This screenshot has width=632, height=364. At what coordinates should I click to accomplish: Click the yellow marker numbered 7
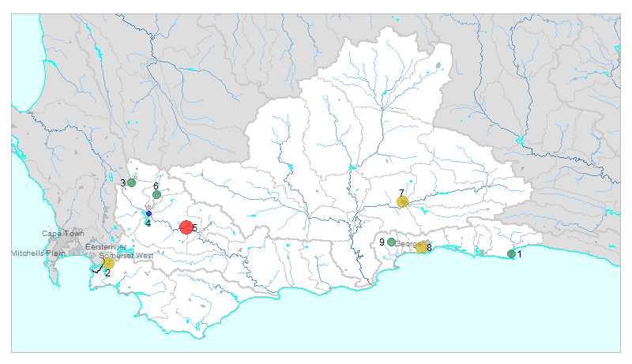point(402,202)
